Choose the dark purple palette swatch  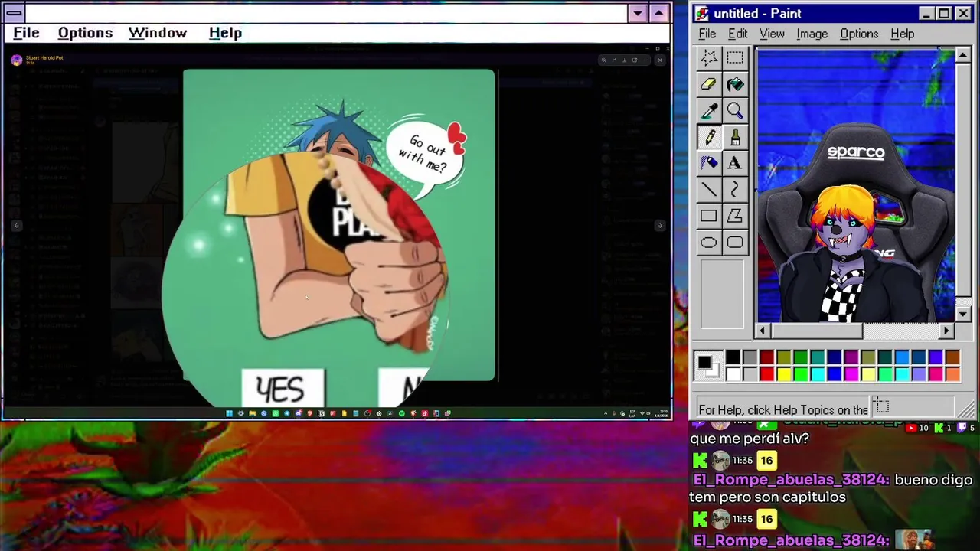851,357
